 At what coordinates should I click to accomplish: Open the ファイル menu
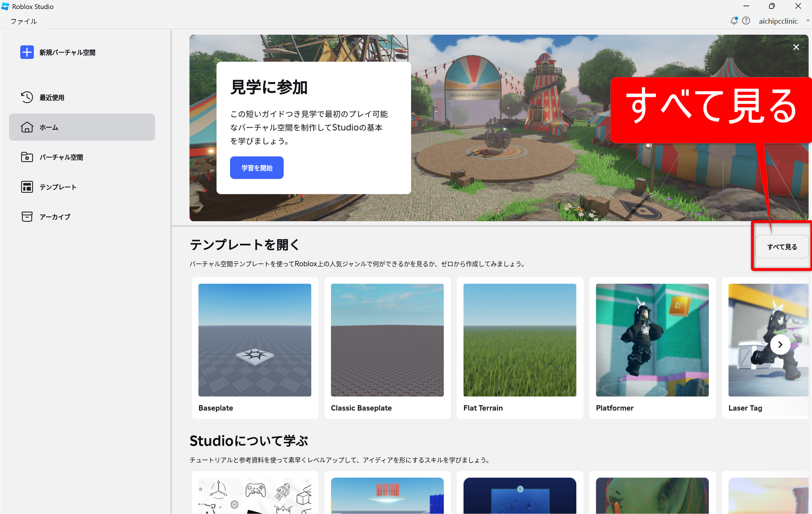point(24,21)
